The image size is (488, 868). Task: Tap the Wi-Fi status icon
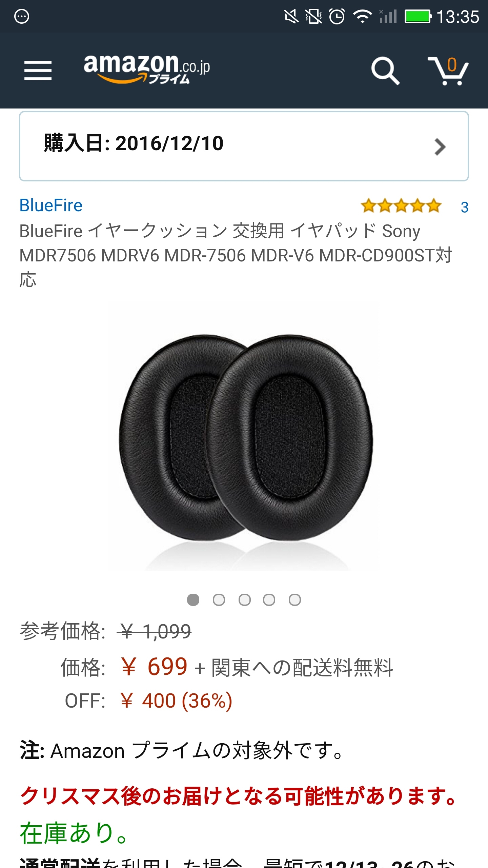click(x=362, y=16)
